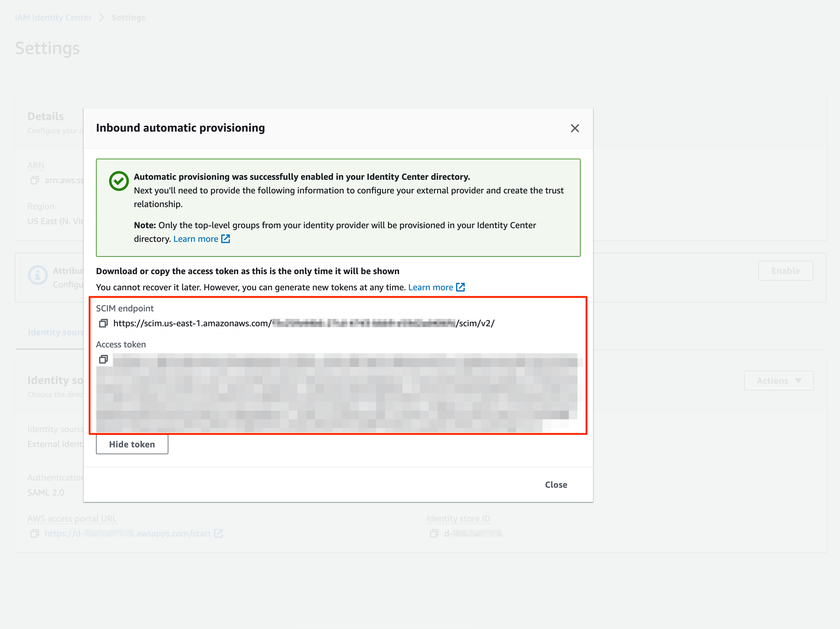The width and height of the screenshot is (840, 629).
Task: Click external link icon beside token Learn more
Action: [460, 287]
